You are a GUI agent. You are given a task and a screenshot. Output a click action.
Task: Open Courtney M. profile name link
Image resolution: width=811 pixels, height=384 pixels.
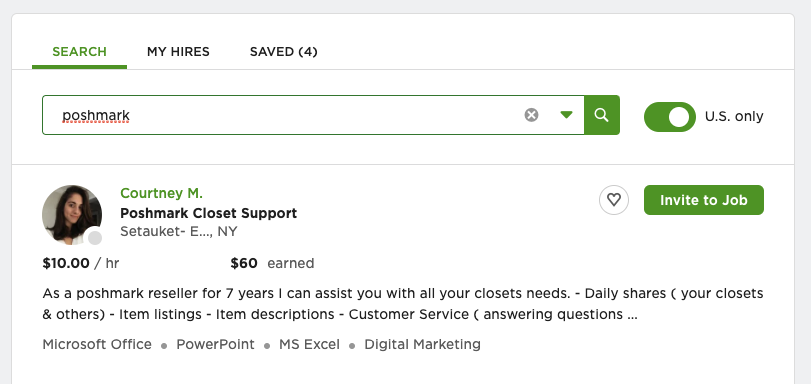coord(161,193)
